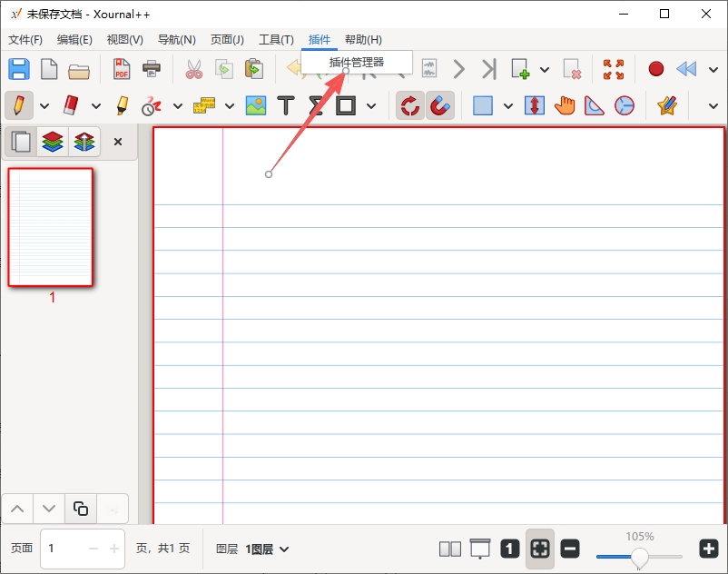This screenshot has height=574, width=728.
Task: Select the page 1 thumbnail
Action: coord(50,227)
